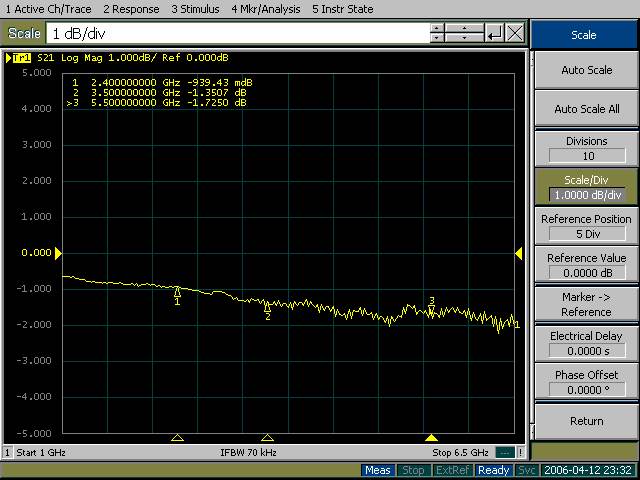Click the left reference level triangle at 0.000

[x=58, y=253]
